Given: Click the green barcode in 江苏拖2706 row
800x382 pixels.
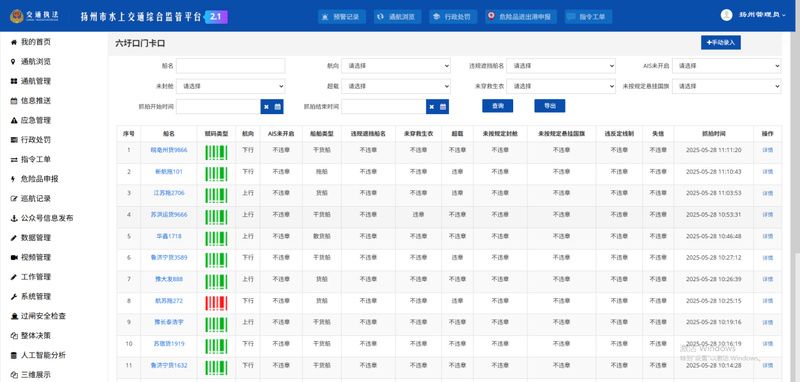Looking at the screenshot, I should (x=216, y=195).
